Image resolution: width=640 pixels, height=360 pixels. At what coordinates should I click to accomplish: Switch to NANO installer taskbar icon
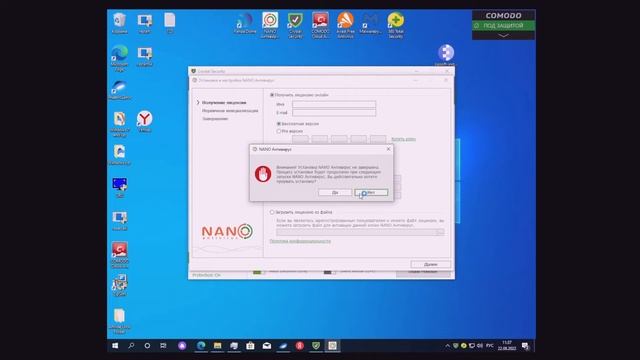click(x=333, y=346)
